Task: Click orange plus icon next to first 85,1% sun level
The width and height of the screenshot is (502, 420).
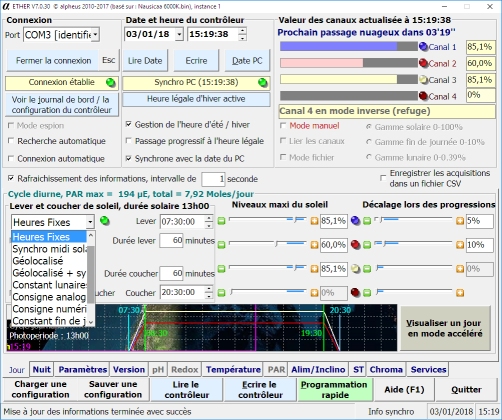Action: (x=314, y=221)
